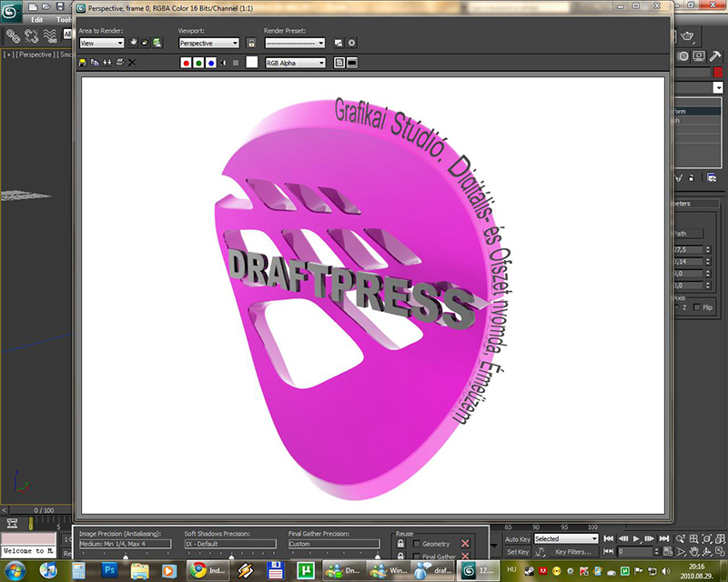
Task: Open Render Setup icon beside Render Preset
Action: point(339,43)
